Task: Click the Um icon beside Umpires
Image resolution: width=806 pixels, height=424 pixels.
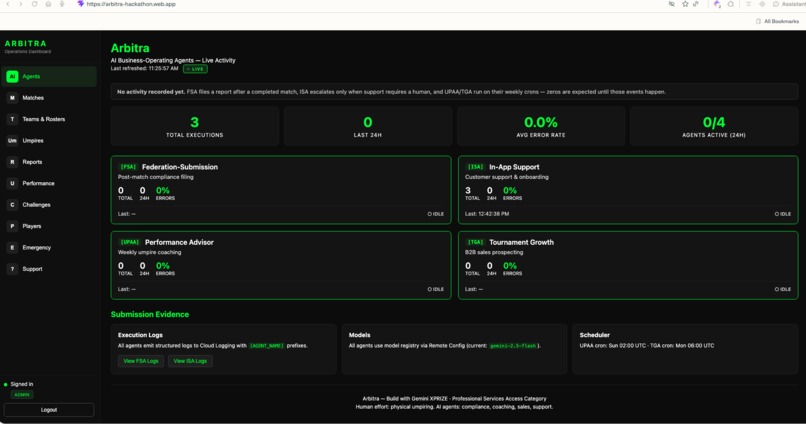Action: tap(12, 141)
